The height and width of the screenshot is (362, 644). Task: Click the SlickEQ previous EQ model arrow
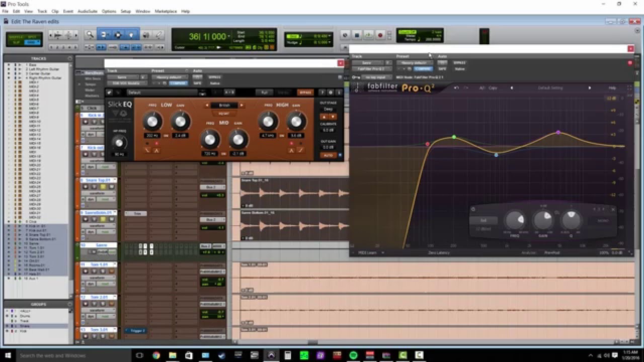(x=206, y=105)
